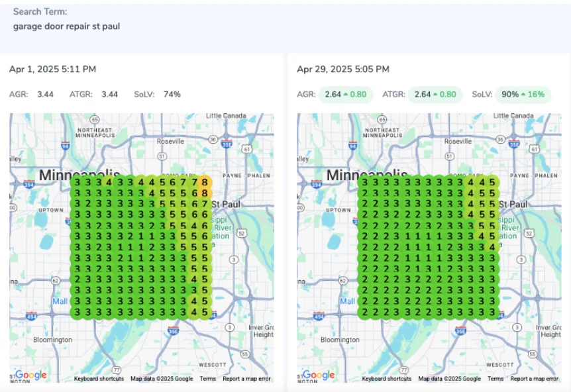
Task: Click the SoLV 90% change badge
Action: [x=523, y=95]
